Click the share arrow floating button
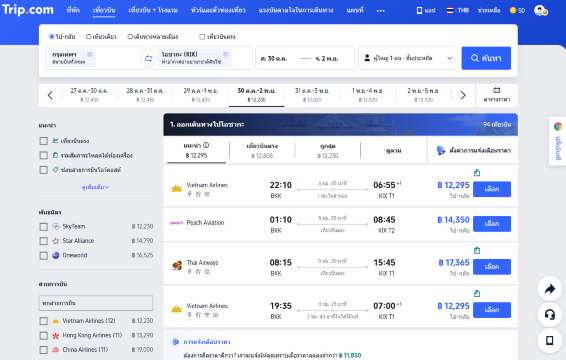 click(549, 289)
